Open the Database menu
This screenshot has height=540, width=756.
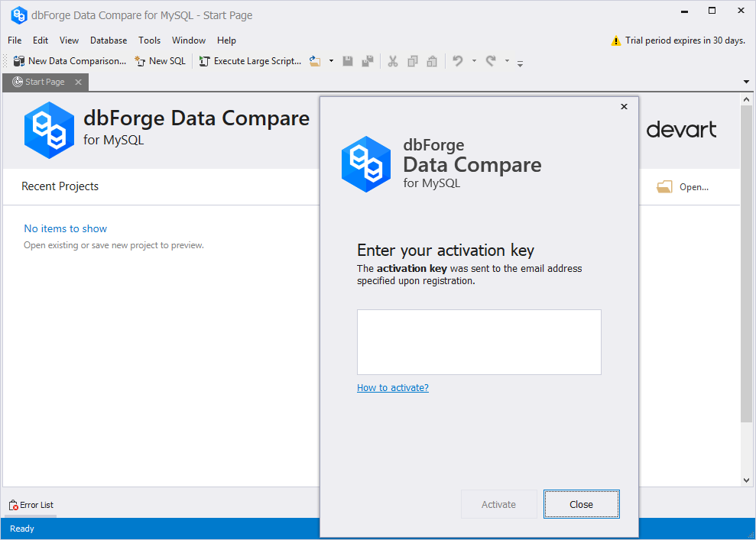click(x=109, y=40)
